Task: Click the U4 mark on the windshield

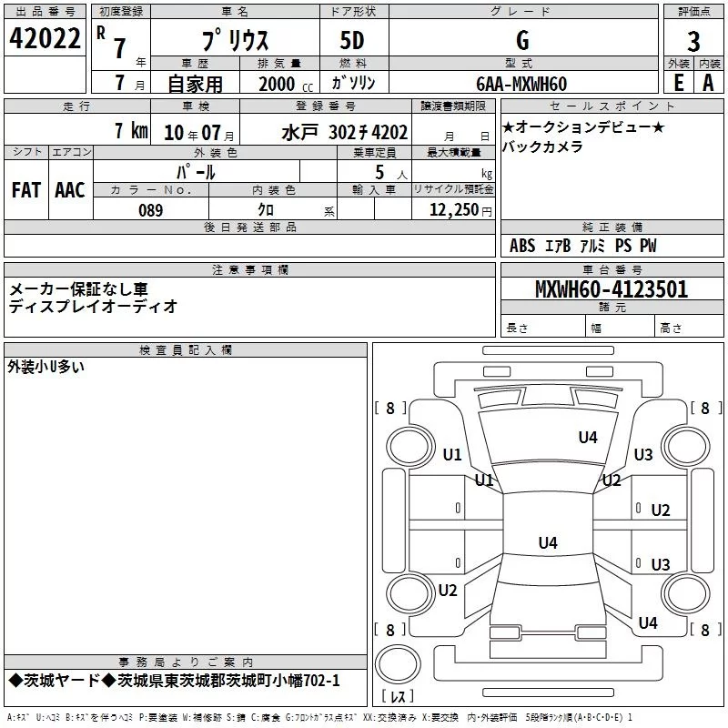Action: click(587, 437)
